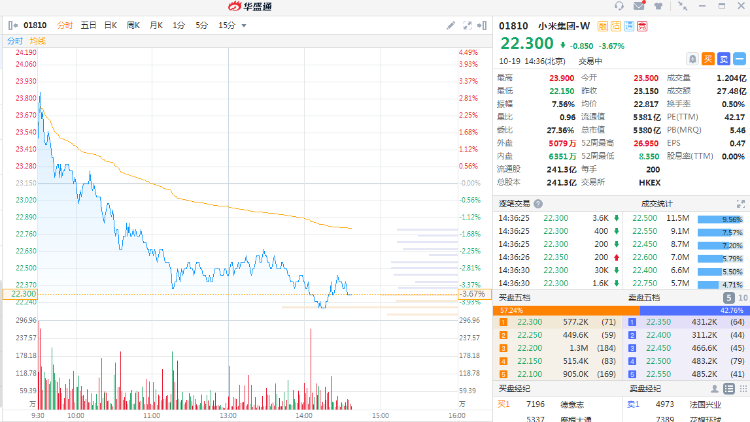
Task: Collapse right panel icon at chart toolbar
Action: point(482,25)
